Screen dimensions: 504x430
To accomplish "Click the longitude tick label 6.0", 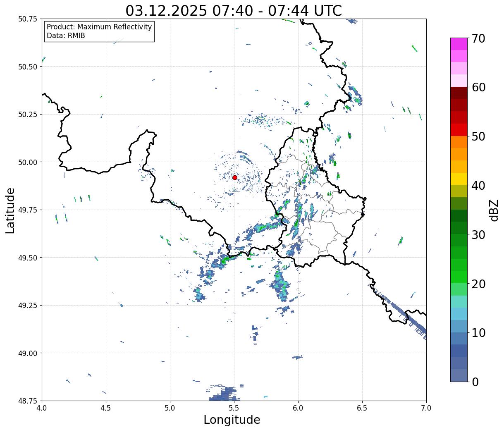I will coord(298,408).
